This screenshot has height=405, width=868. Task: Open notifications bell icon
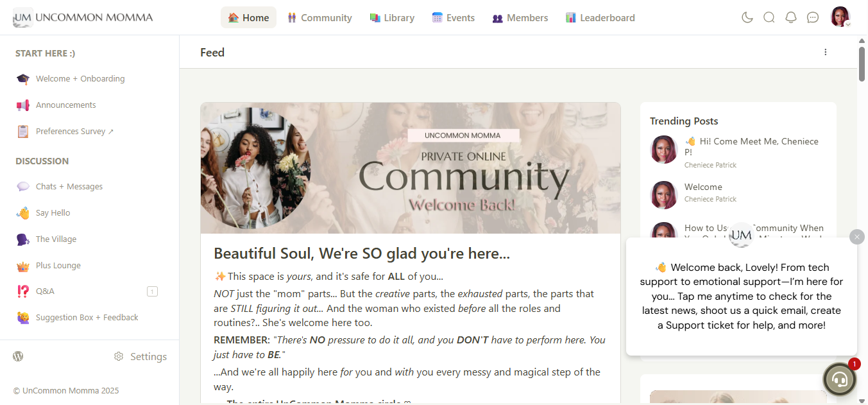791,17
